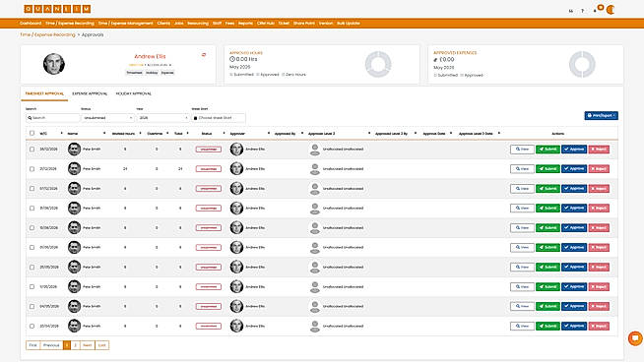Click Next pagination button

pos(87,345)
